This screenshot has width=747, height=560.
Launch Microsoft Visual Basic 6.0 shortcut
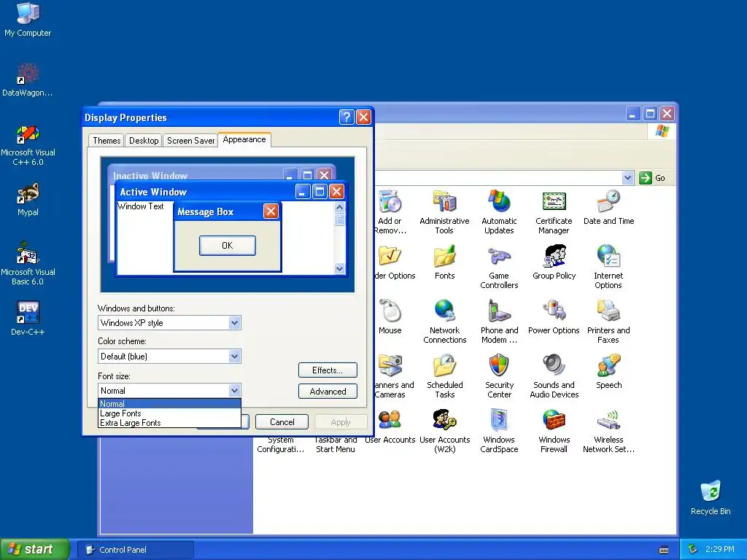coord(28,263)
